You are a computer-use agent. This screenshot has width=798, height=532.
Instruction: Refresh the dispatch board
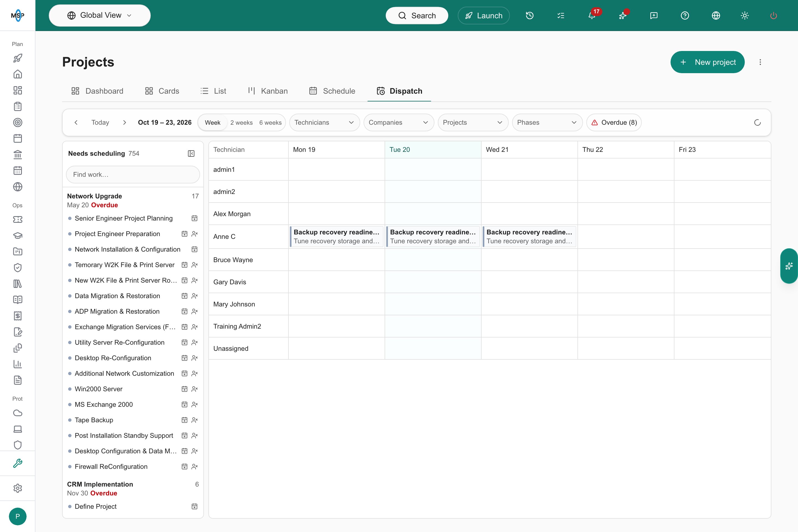[x=757, y=122]
